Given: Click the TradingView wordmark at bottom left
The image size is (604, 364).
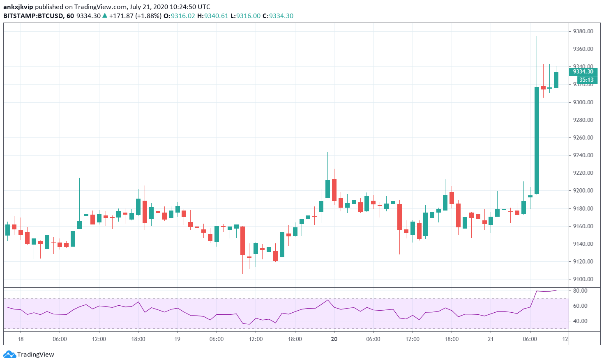Looking at the screenshot, I should pyautogui.click(x=36, y=355).
